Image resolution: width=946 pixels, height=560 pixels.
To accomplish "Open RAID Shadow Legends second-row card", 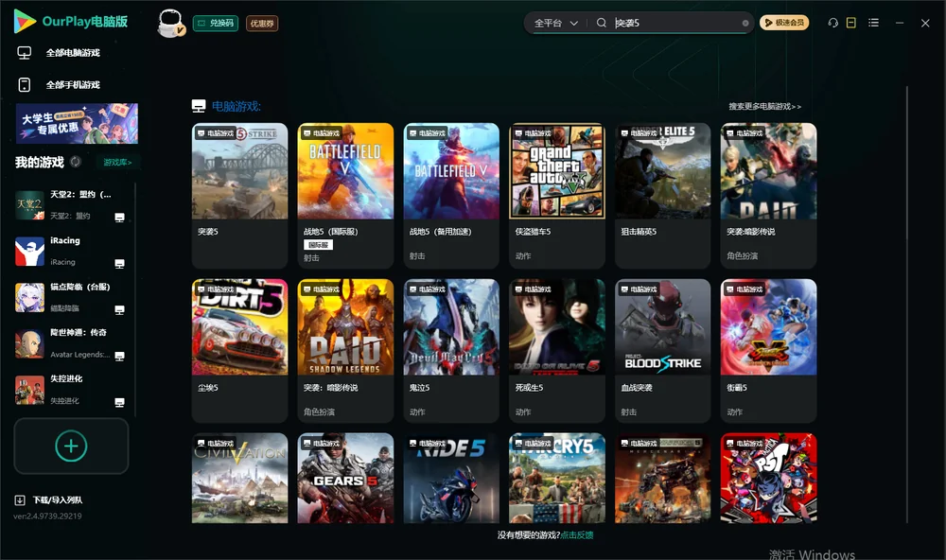I will pyautogui.click(x=345, y=351).
